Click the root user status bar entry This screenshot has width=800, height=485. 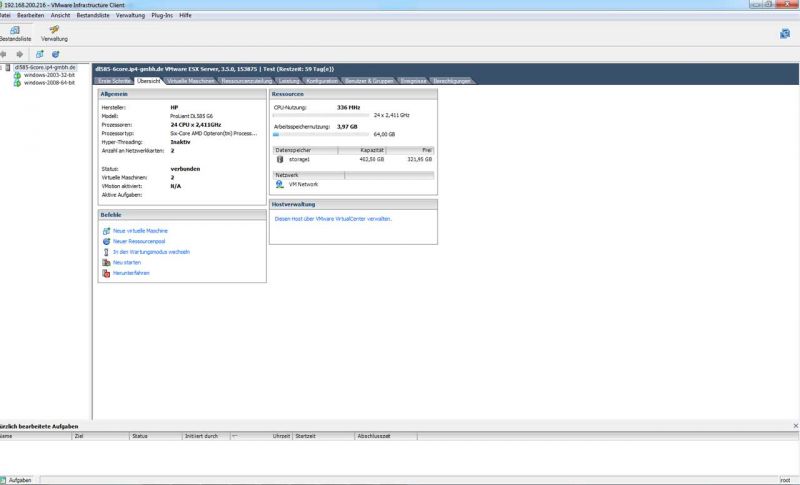tap(785, 480)
